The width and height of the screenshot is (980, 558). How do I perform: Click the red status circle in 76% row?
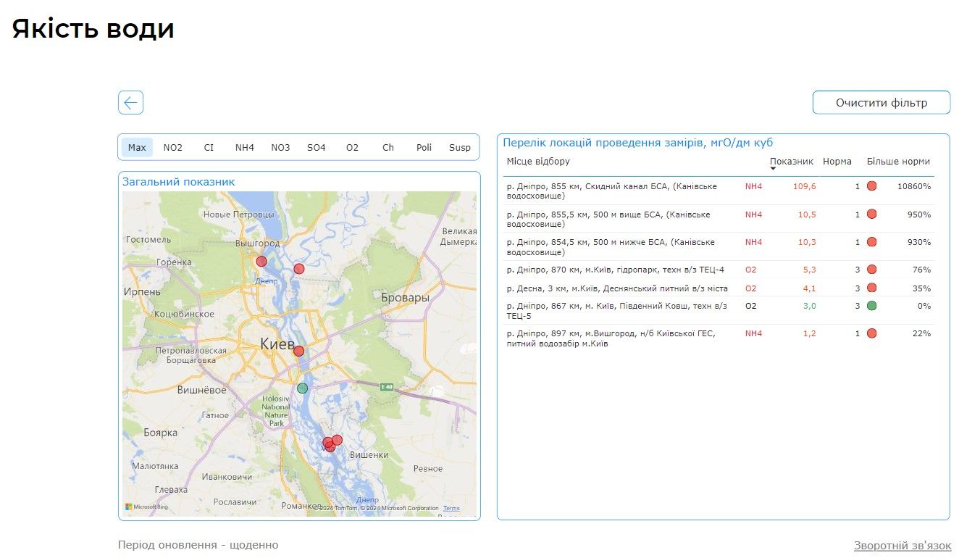[x=871, y=270]
